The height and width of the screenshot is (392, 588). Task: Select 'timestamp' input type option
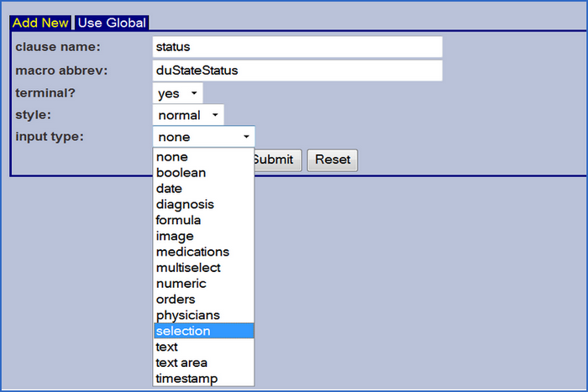[203, 378]
